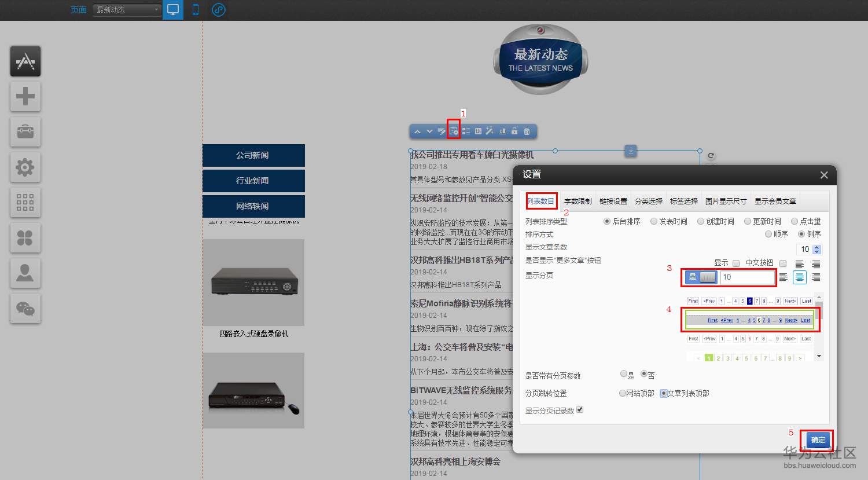This screenshot has width=868, height=480.
Task: Open the 网络轶闻 news category link
Action: 253,206
